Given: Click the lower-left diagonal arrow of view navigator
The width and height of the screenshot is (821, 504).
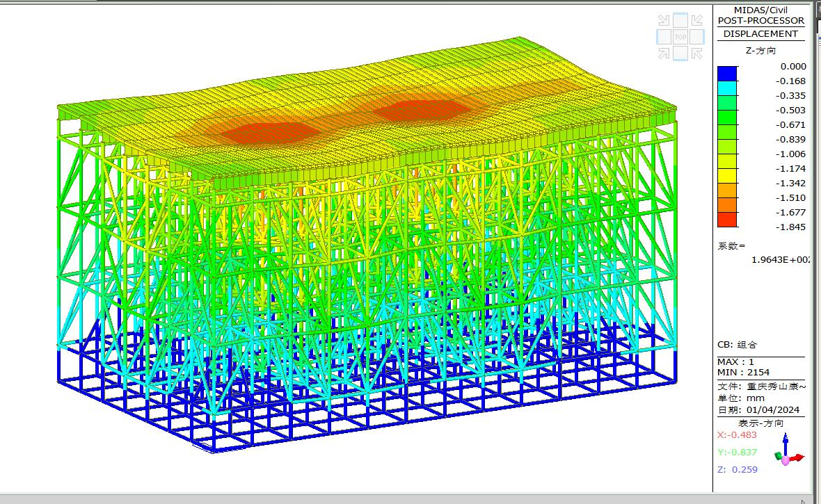Looking at the screenshot, I should coord(664,53).
